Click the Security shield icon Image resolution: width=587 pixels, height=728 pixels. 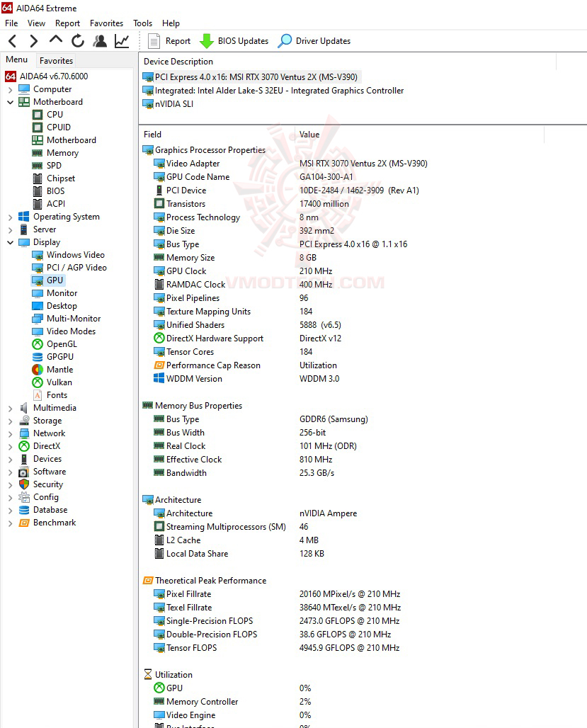point(24,484)
